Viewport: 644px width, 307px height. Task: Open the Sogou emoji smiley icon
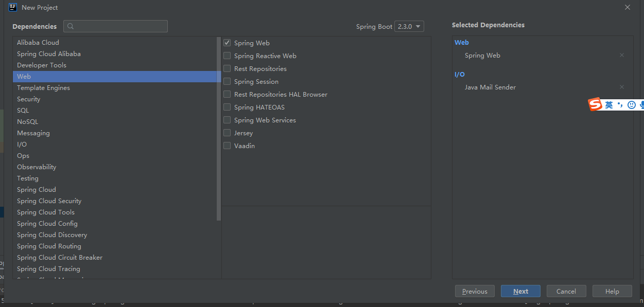(632, 105)
